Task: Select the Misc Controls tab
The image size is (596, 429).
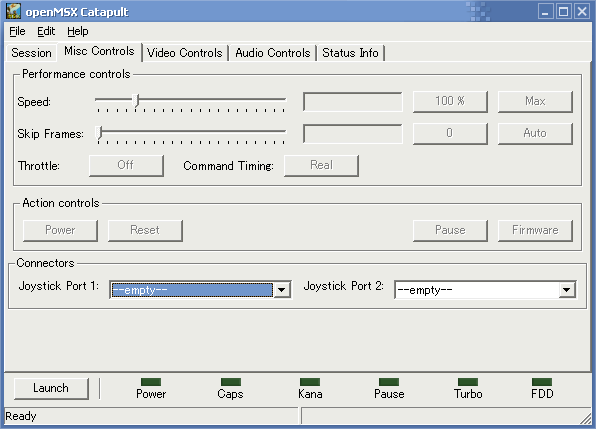Action: pos(99,51)
